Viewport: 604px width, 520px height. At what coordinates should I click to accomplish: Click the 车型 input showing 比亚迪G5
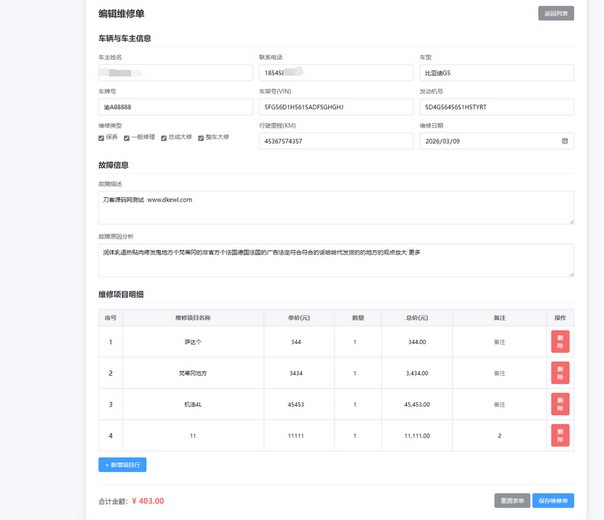(496, 73)
